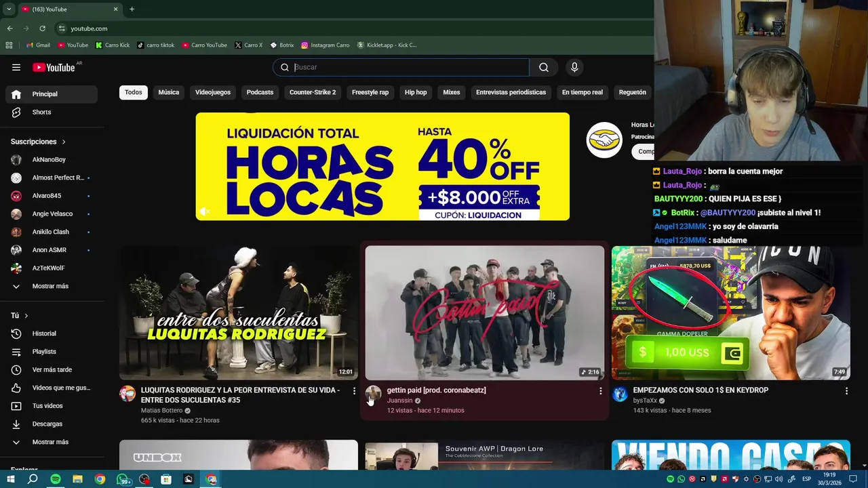Open Anon ASMR subscription channel
The height and width of the screenshot is (488, 868).
(52, 250)
